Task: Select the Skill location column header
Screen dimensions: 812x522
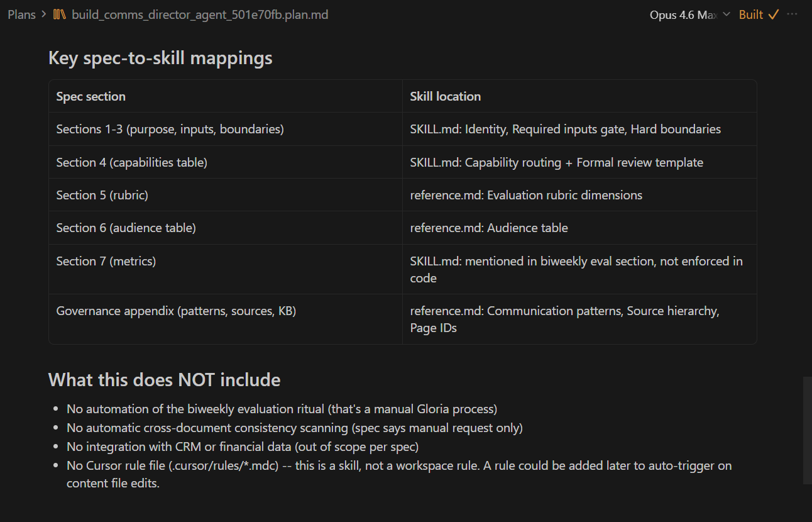Action: pyautogui.click(x=445, y=96)
